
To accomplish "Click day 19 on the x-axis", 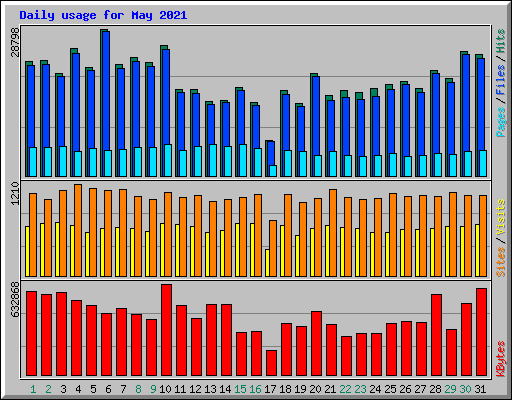I will tap(300, 389).
